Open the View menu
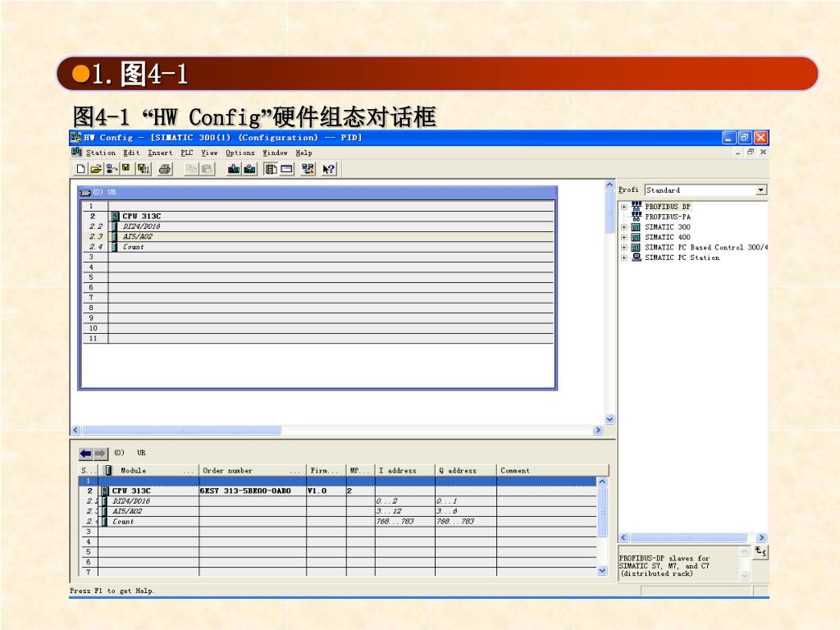The width and height of the screenshot is (840, 630). (209, 153)
